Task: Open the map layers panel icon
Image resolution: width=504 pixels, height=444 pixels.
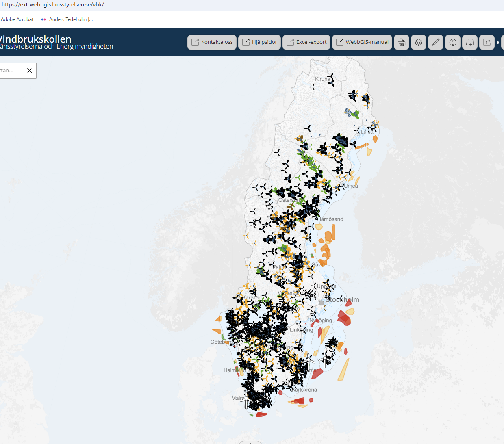Action: pos(419,42)
